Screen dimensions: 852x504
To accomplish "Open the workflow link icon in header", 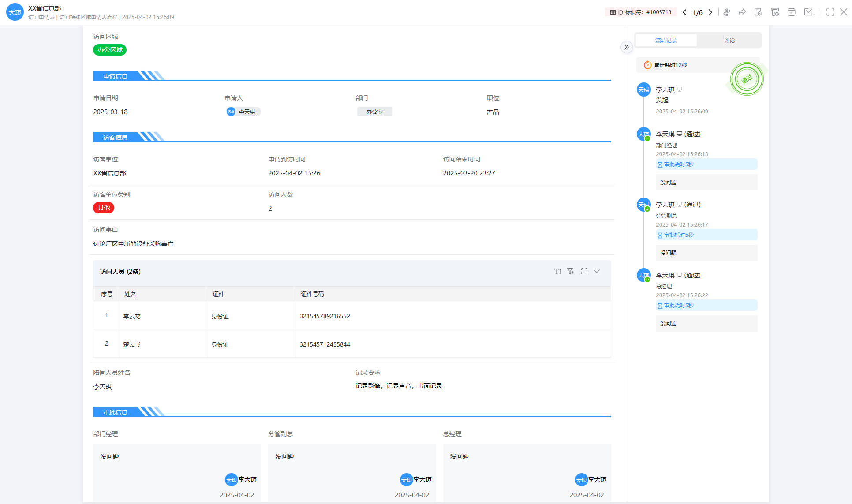I will click(727, 12).
